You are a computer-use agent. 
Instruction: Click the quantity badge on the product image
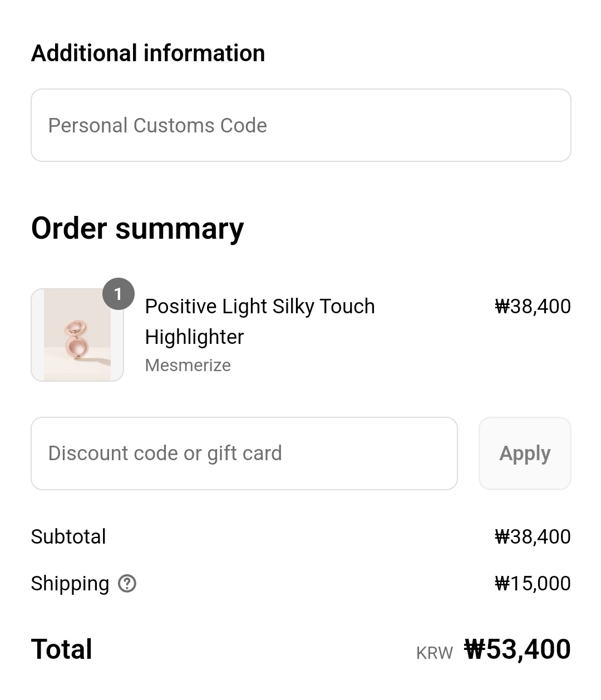[119, 294]
